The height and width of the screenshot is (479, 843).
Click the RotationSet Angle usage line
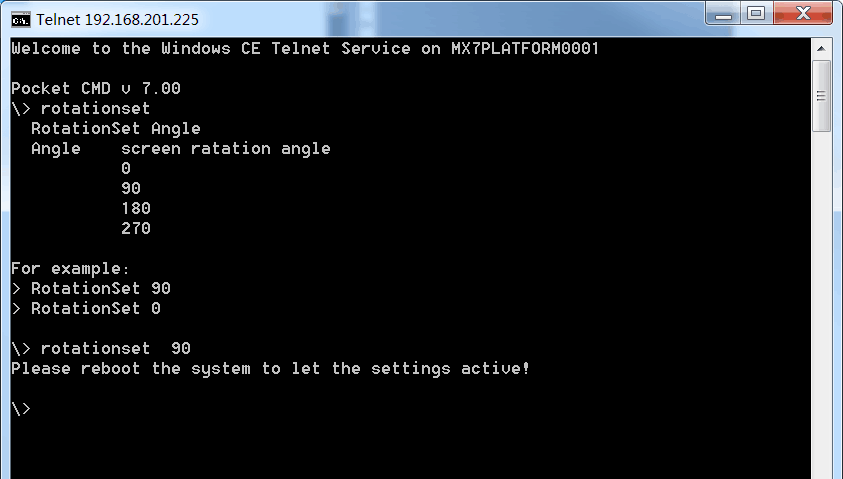[x=116, y=128]
